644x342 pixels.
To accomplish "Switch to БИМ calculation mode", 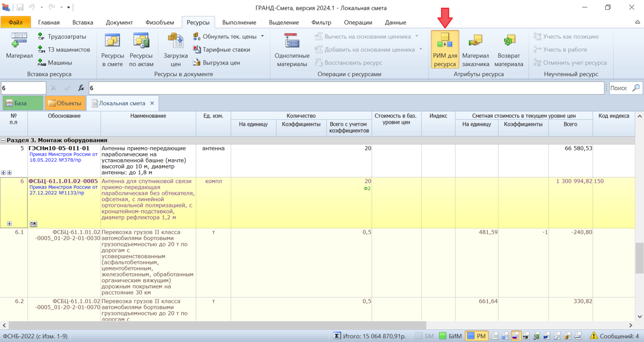I will point(450,336).
